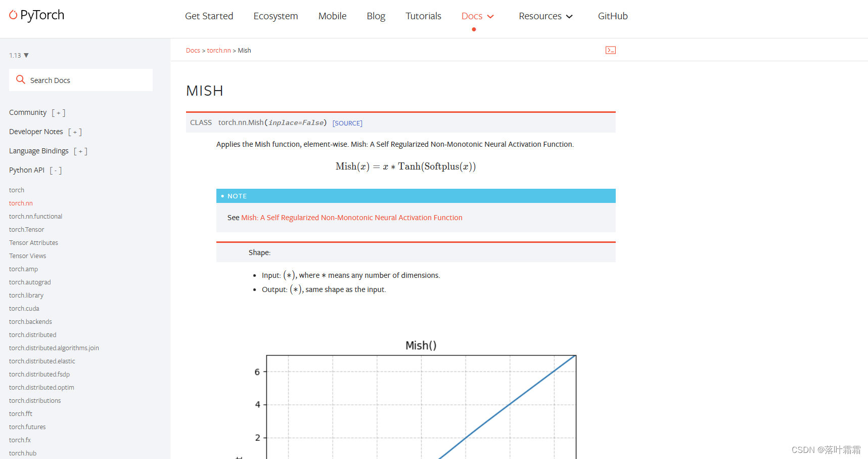Open Tensor Attributes sidebar entry

click(33, 243)
